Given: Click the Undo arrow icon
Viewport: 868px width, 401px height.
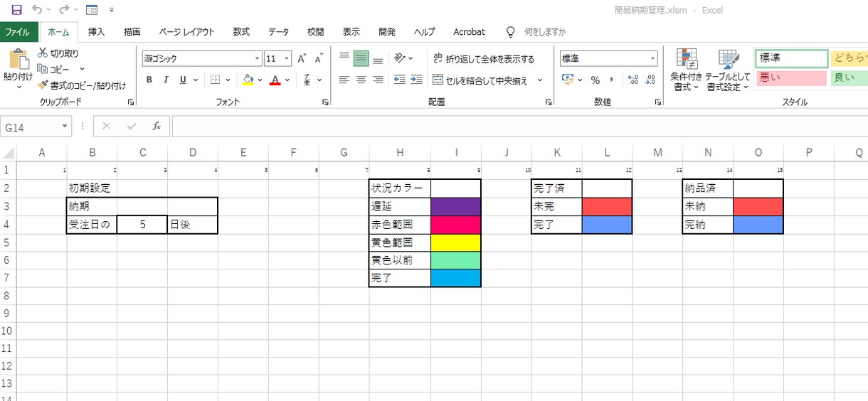Looking at the screenshot, I should click(x=37, y=10).
